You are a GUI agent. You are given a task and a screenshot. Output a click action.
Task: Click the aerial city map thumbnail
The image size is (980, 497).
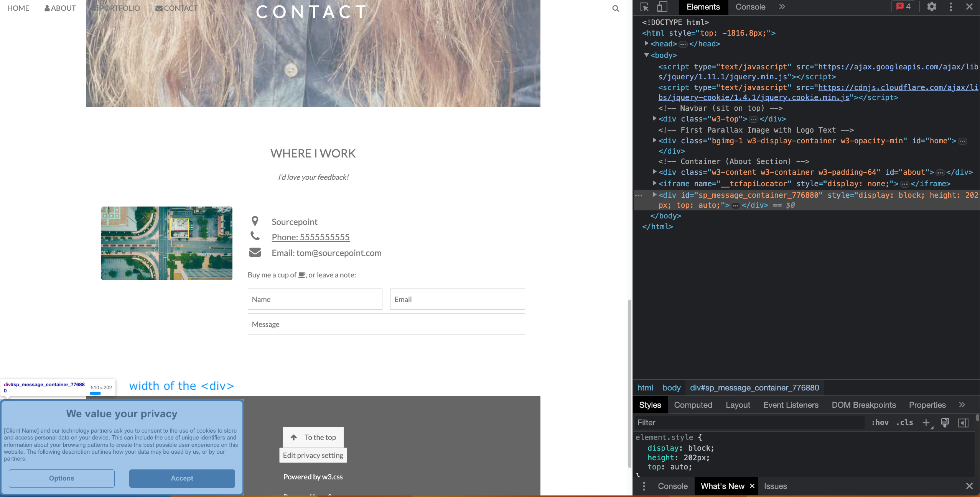(x=166, y=243)
